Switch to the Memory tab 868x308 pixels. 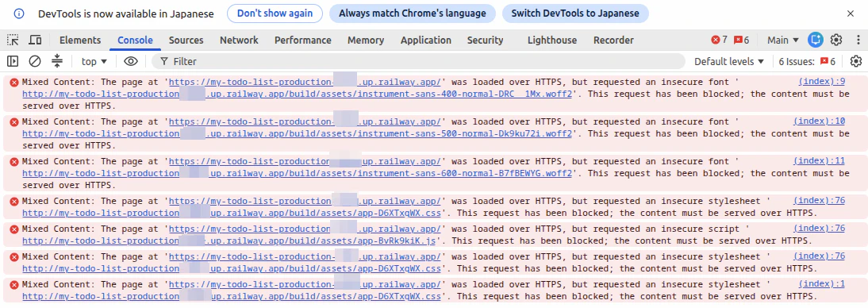coord(365,40)
